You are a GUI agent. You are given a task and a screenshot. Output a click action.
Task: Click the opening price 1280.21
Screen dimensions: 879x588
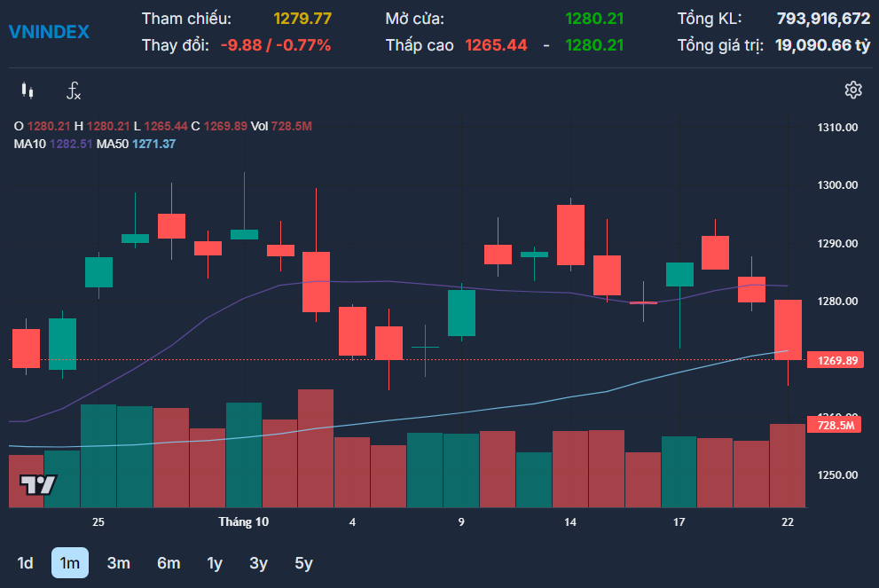[594, 19]
